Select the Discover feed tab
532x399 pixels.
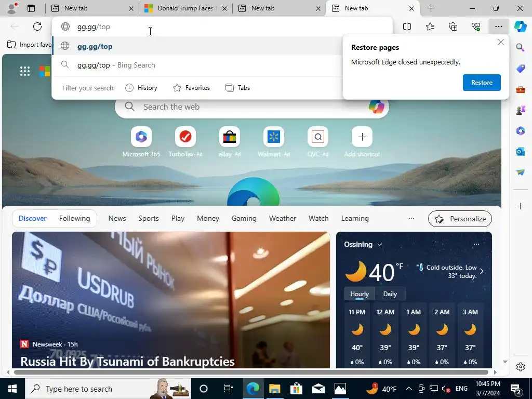coord(32,219)
